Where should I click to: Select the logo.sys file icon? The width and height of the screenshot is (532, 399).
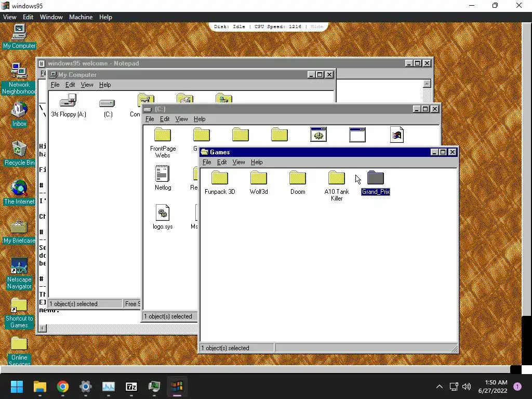pos(163,212)
